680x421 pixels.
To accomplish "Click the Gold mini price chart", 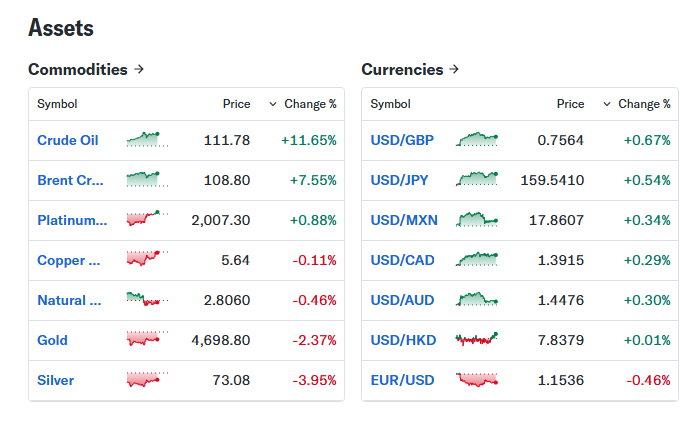I will click(147, 340).
